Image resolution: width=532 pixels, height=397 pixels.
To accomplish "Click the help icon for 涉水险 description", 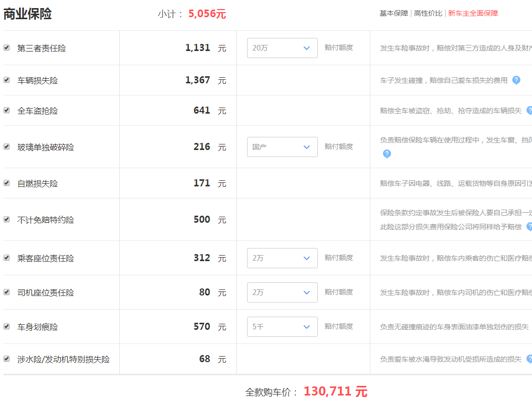I will pyautogui.click(x=529, y=359).
